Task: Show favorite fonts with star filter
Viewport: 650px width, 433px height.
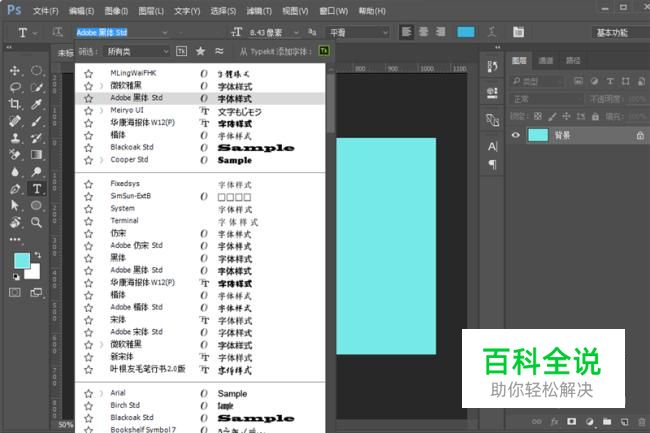Action: [x=201, y=51]
